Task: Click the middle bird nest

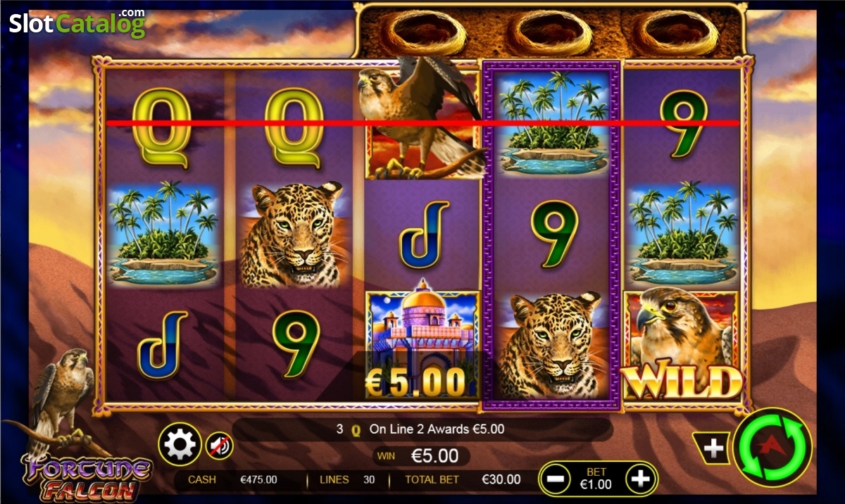Action: click(550, 31)
